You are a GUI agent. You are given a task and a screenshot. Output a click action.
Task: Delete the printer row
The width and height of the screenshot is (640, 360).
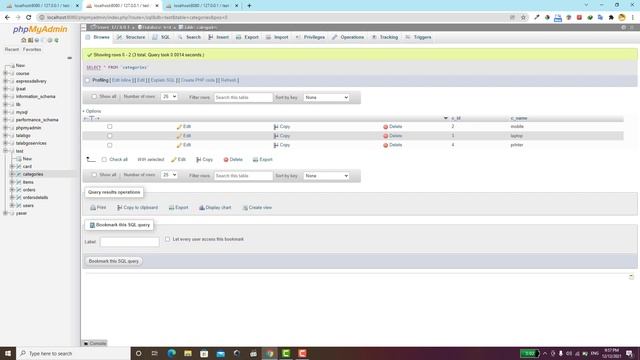tap(393, 145)
